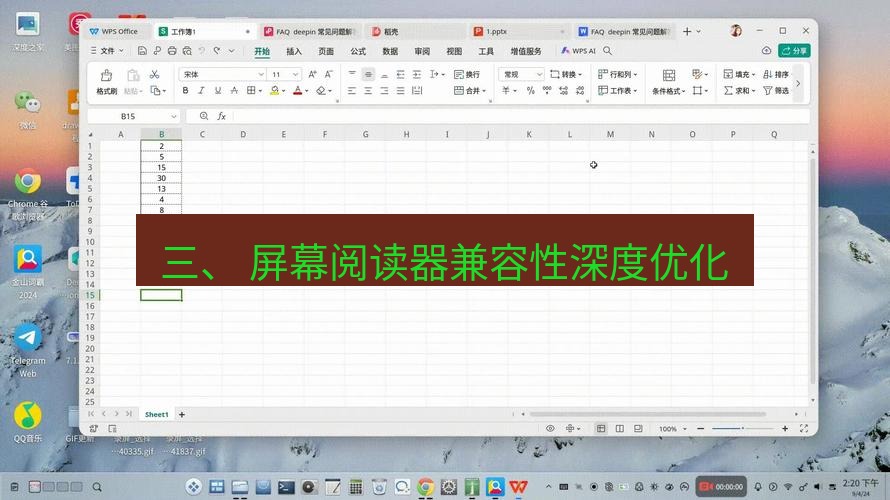890x500 pixels.
Task: Click the search magnifier beside WPS AI
Action: (607, 51)
